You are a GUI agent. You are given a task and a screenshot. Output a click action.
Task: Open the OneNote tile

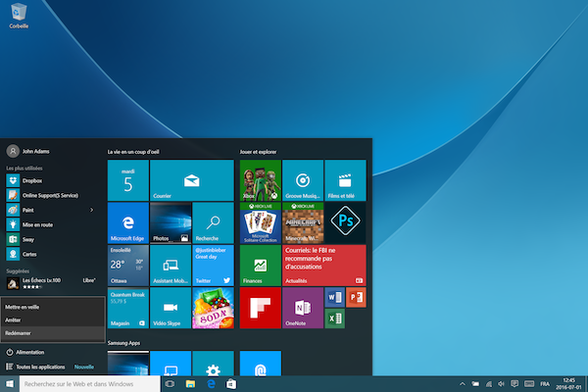303,308
